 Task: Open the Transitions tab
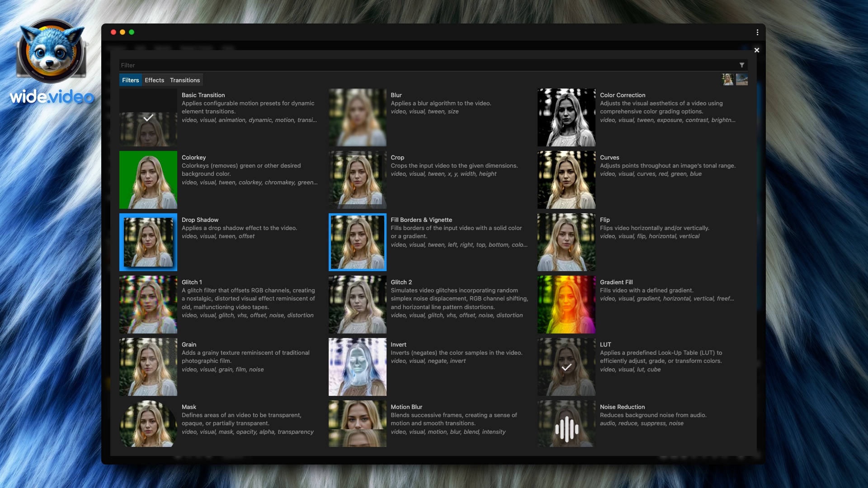pyautogui.click(x=185, y=80)
